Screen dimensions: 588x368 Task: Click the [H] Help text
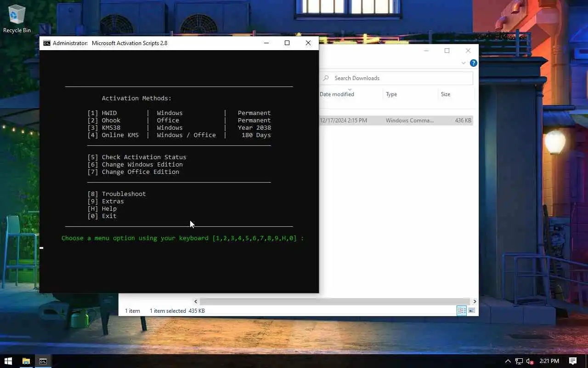(x=102, y=208)
